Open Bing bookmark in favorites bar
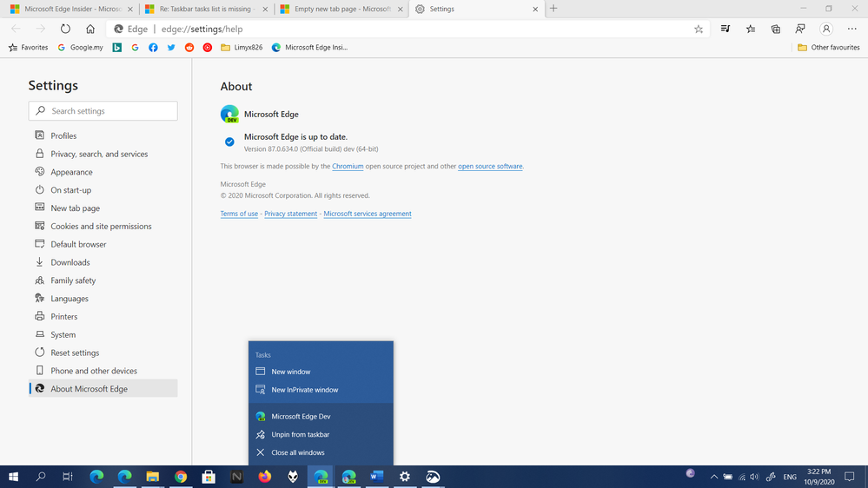The height and width of the screenshot is (488, 868). click(116, 48)
